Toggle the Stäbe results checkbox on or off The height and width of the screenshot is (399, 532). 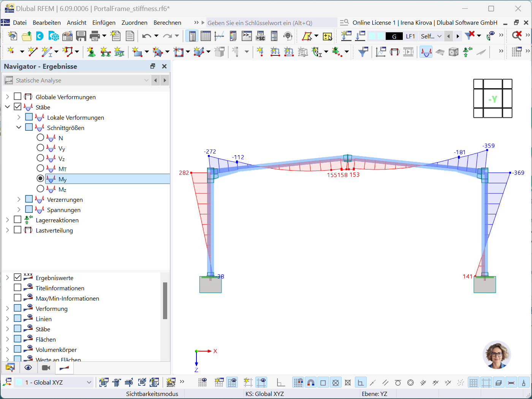(17, 106)
